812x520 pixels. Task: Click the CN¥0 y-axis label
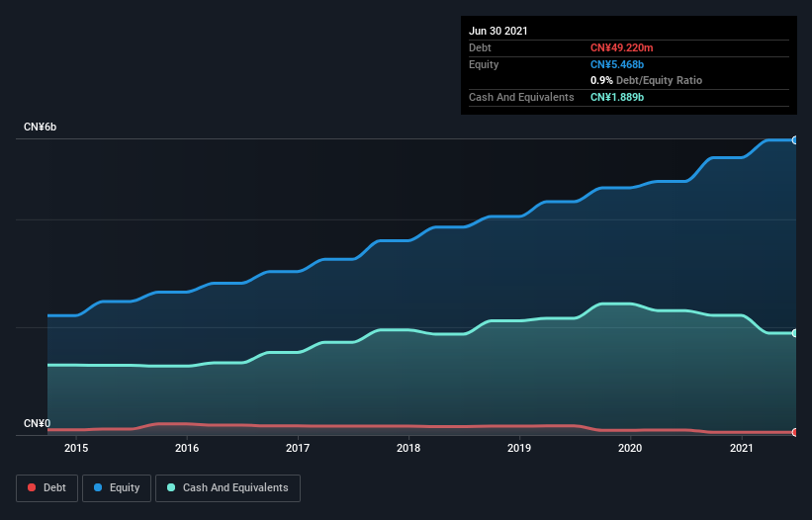tap(38, 423)
